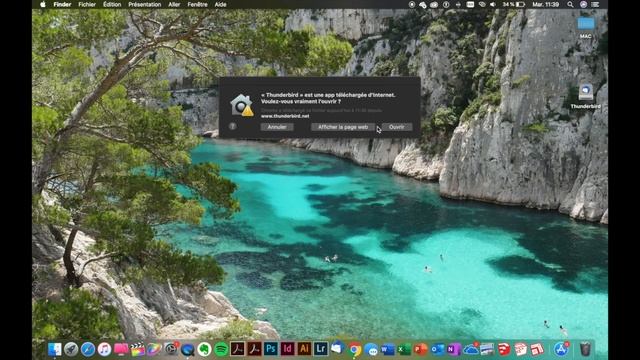This screenshot has height=360, width=640.
Task: Click the Mar. 11:39 clock
Action: pyautogui.click(x=545, y=4)
